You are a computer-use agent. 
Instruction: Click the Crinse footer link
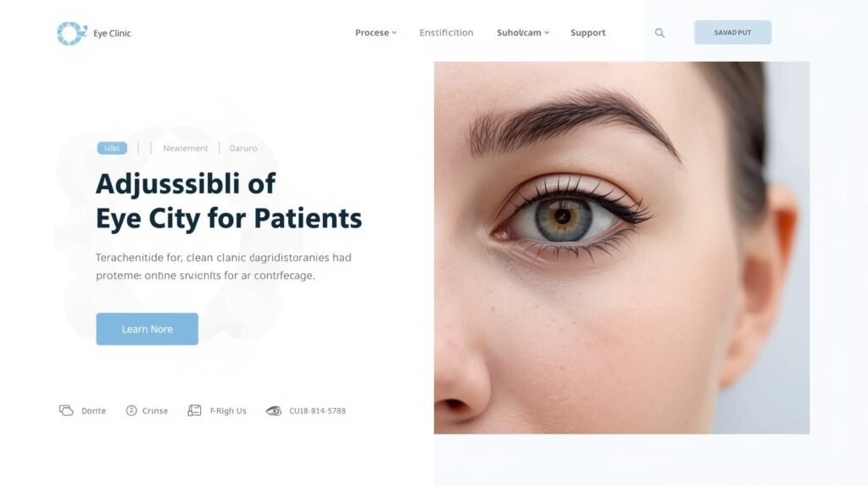155,411
